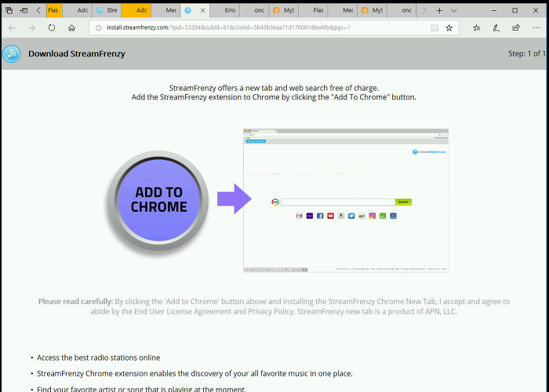Open the tabs you've set aside icon

[x=9, y=10]
